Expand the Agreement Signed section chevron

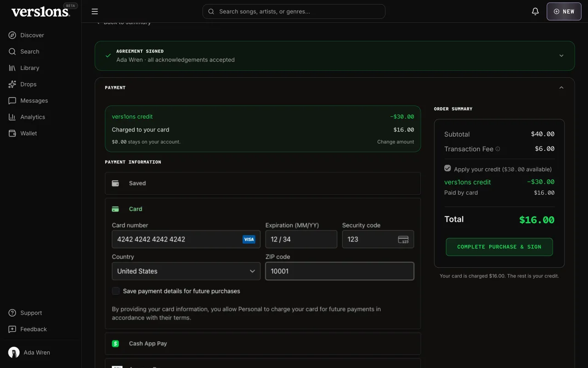(561, 56)
